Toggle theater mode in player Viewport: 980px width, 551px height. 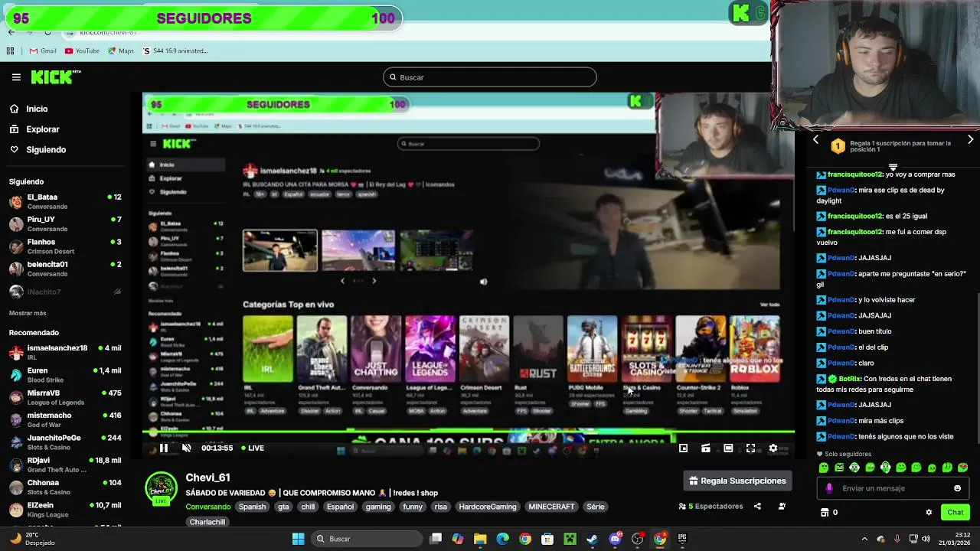click(728, 448)
